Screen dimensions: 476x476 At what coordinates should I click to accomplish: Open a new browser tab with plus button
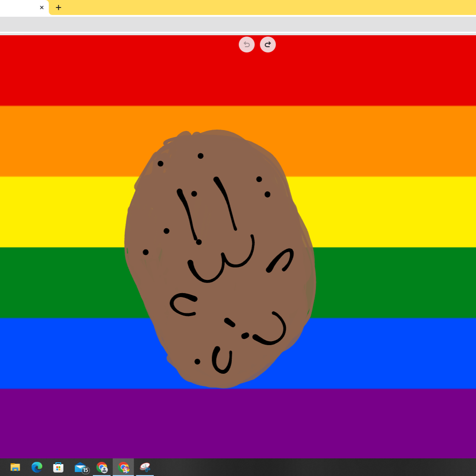[58, 7]
